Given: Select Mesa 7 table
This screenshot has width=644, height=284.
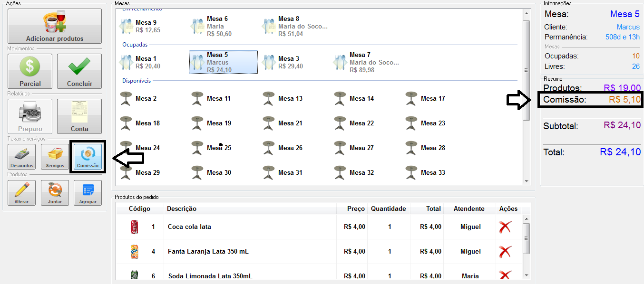Looking at the screenshot, I should pyautogui.click(x=366, y=62).
